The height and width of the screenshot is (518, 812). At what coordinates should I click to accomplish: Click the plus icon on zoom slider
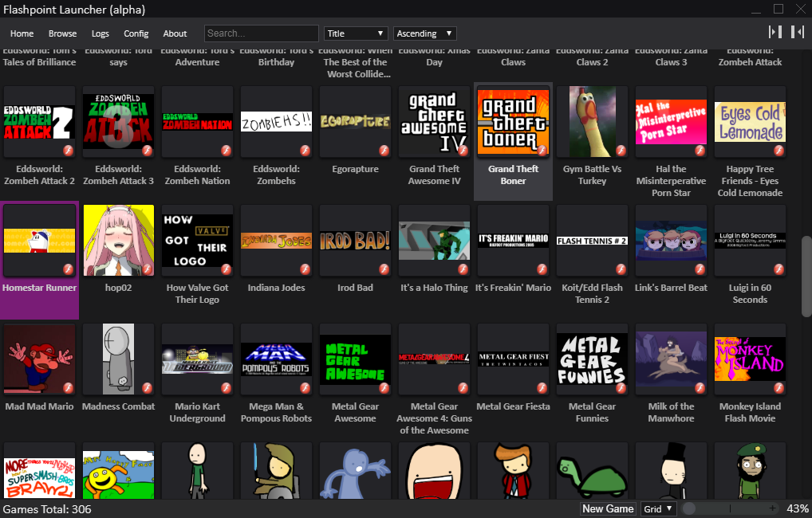pyautogui.click(x=772, y=508)
